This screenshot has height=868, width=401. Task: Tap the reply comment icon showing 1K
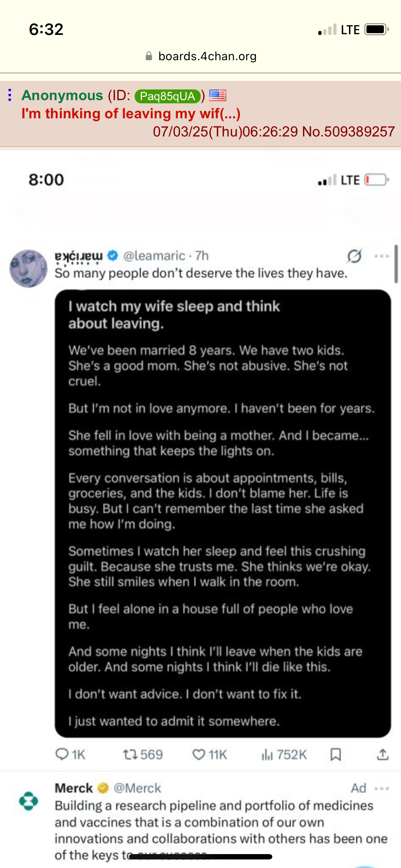[x=70, y=754]
